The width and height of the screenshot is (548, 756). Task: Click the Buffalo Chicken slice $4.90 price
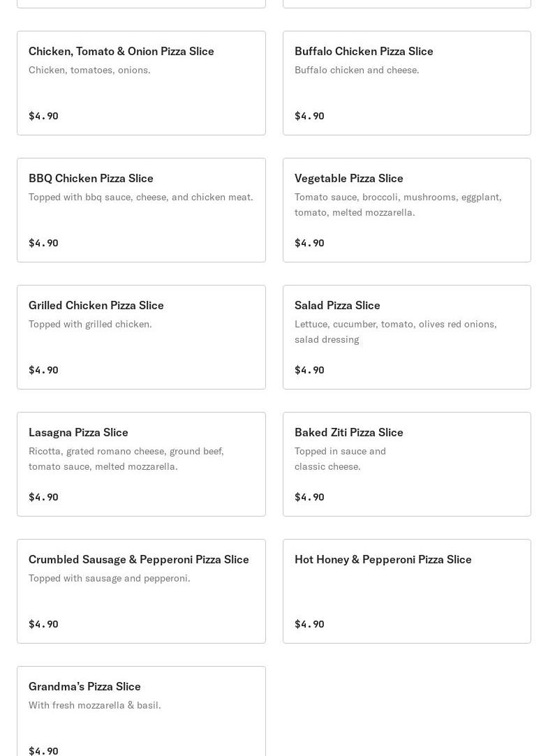309,116
